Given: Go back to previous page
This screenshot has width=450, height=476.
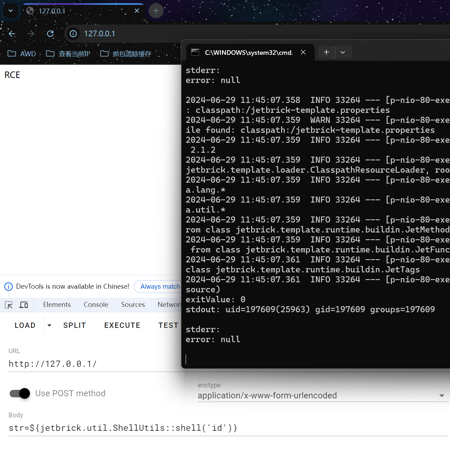Looking at the screenshot, I should coord(12,34).
